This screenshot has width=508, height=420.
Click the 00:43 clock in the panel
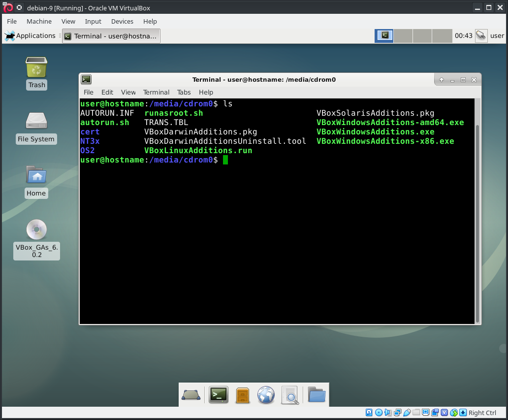pyautogui.click(x=463, y=36)
